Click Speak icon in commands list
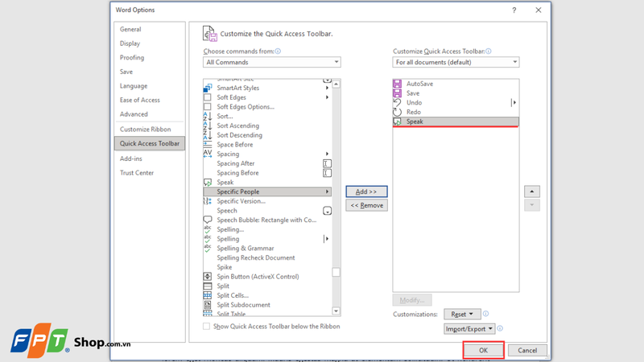This screenshot has height=362, width=644. point(208,183)
